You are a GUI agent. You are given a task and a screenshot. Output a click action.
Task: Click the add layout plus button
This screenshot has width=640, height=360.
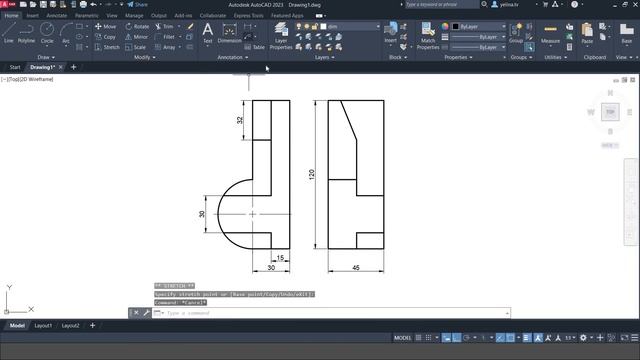pyautogui.click(x=92, y=326)
